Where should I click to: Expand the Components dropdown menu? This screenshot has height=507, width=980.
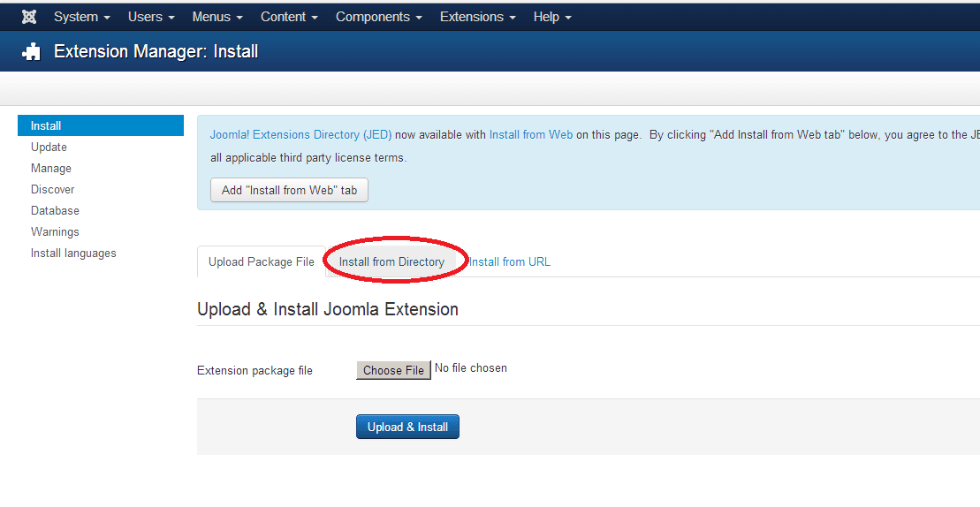point(379,17)
